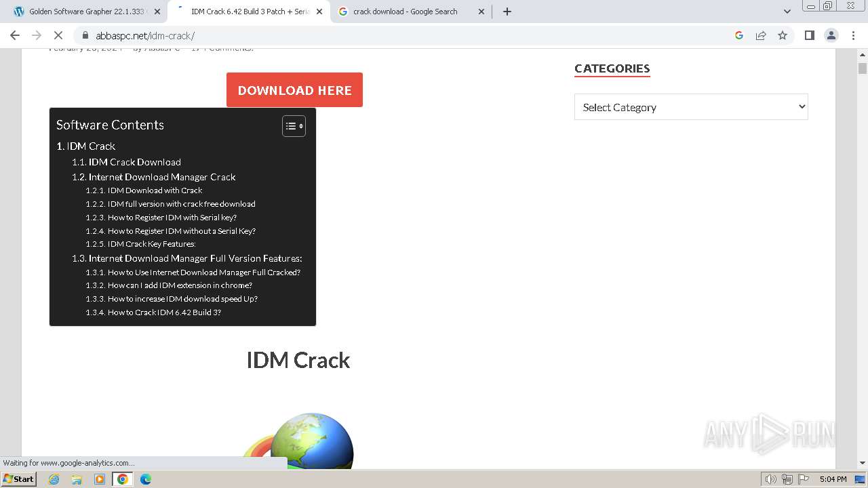Viewport: 868px width, 488px height.
Task: Click the page vertical scrollbar thumb
Action: [x=863, y=68]
